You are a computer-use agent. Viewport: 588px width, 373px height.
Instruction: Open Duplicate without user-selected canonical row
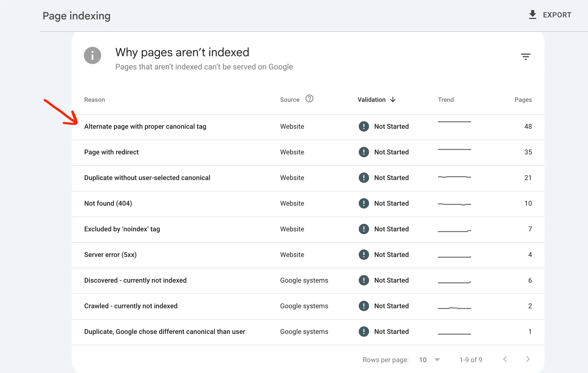point(308,178)
